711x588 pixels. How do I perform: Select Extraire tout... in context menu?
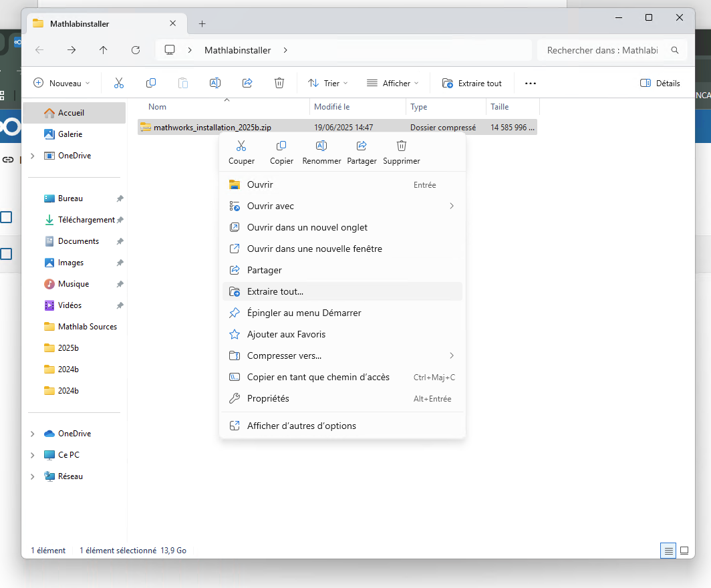(342, 291)
